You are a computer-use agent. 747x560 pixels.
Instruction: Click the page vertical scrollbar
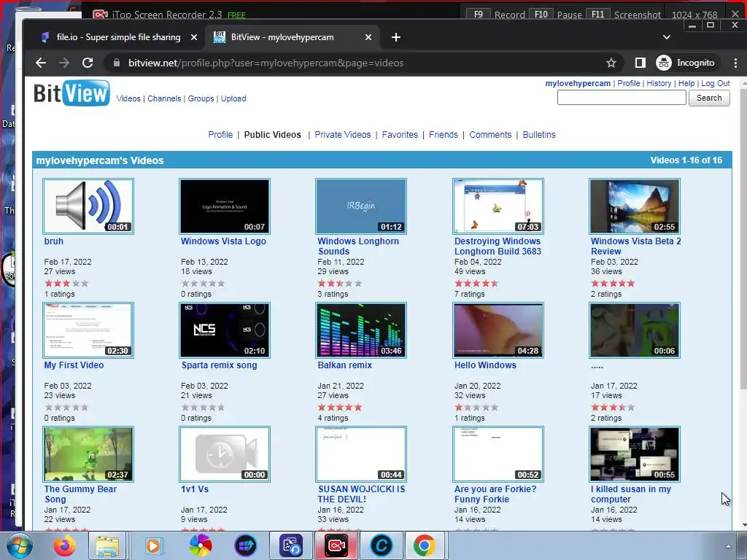pos(742,238)
